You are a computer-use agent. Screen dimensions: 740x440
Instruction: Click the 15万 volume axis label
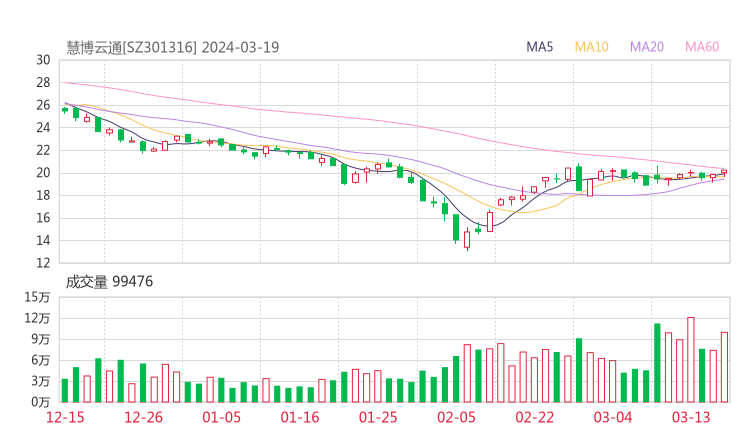38,297
